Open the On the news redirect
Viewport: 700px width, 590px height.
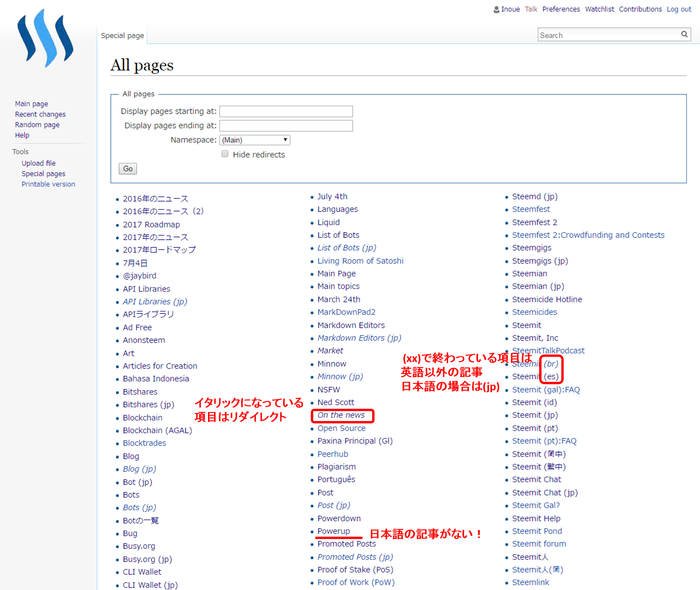pos(341,415)
